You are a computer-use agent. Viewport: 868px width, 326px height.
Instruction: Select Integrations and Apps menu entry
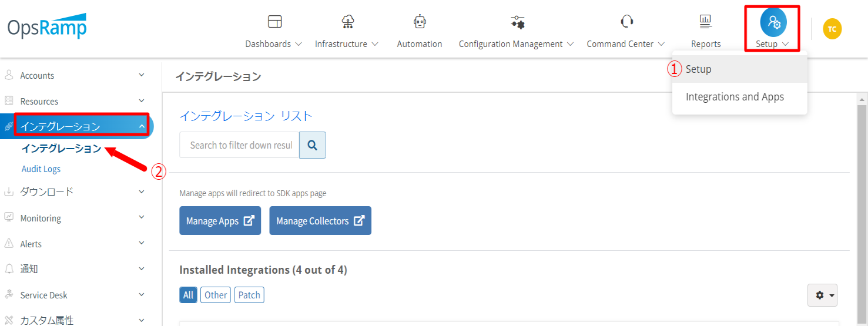(740, 97)
